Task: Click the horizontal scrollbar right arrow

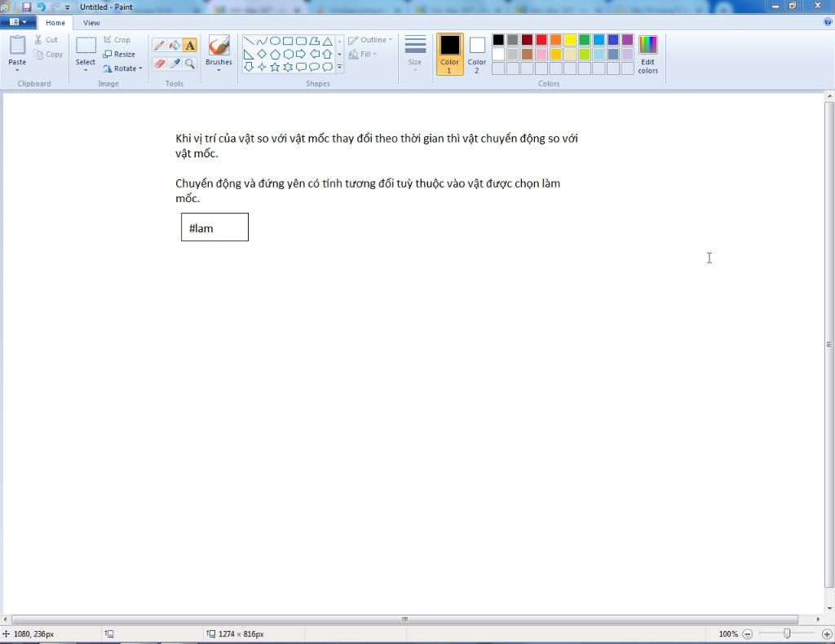Action: [x=818, y=619]
